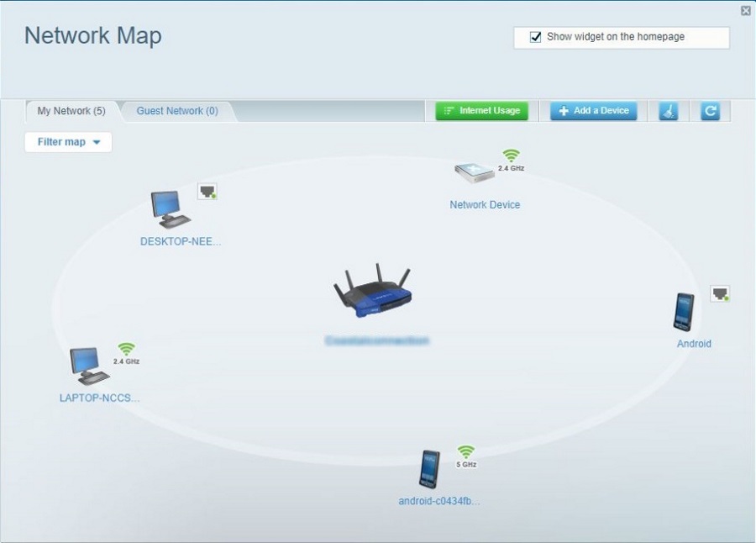
Task: Click the 5 GHz Wi-Fi icon near android-c0434fb
Action: tap(466, 456)
